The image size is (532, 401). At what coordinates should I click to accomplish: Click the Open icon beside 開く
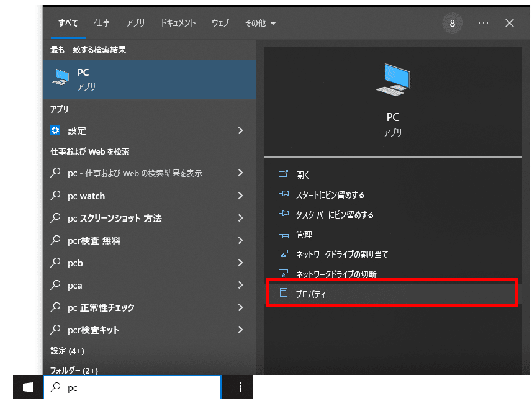283,174
